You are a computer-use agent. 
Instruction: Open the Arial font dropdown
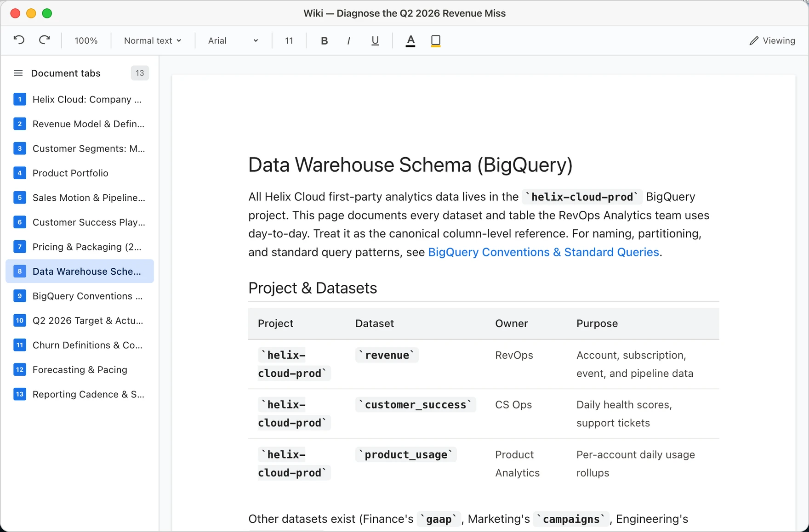click(233, 40)
